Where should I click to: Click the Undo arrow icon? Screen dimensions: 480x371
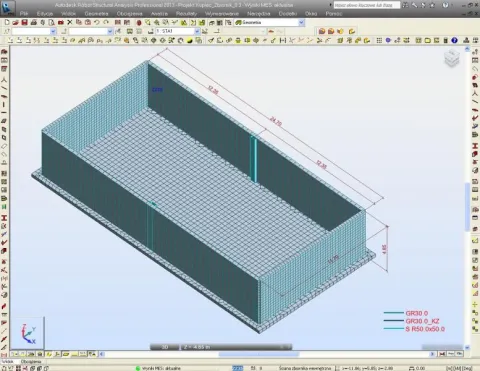pyautogui.click(x=97, y=22)
